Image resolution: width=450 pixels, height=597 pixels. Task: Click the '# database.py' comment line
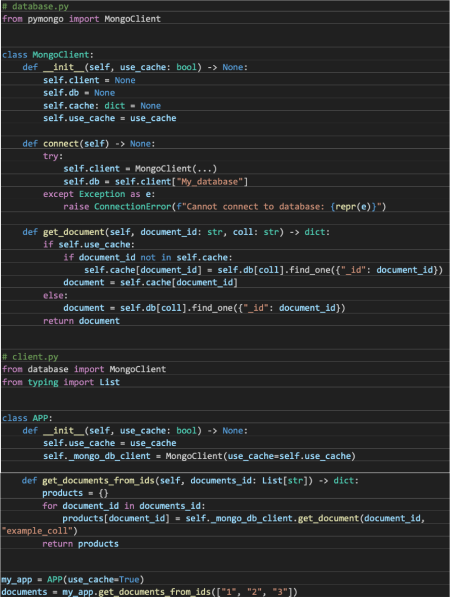pos(35,6)
